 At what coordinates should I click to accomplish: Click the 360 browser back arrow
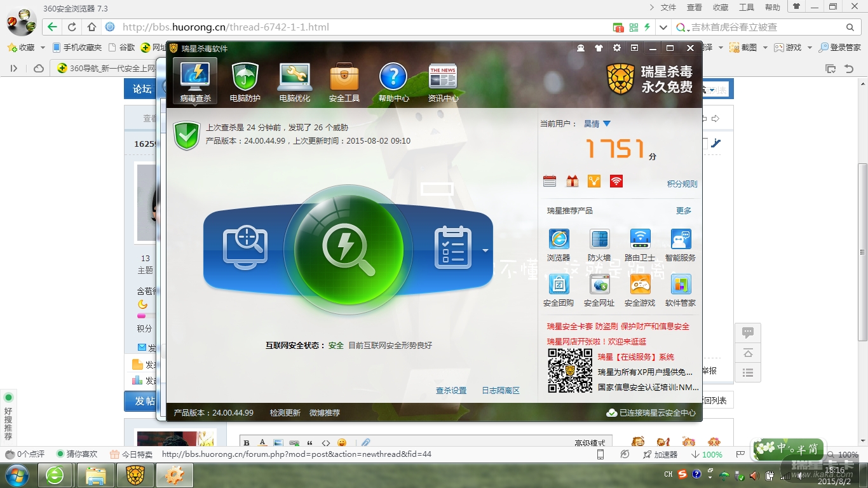pyautogui.click(x=52, y=27)
